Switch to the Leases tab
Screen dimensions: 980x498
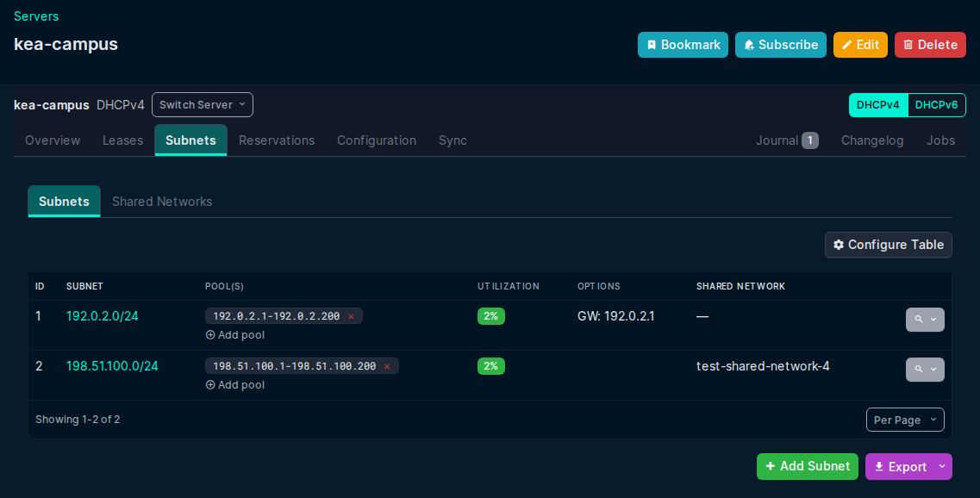pos(123,140)
